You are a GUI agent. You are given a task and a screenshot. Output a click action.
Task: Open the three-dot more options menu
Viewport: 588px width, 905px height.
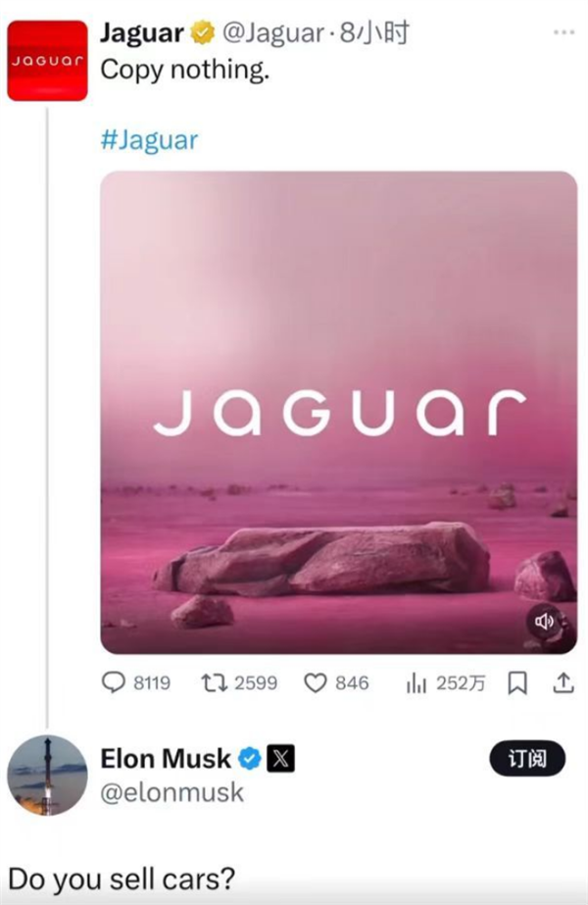pos(563,31)
